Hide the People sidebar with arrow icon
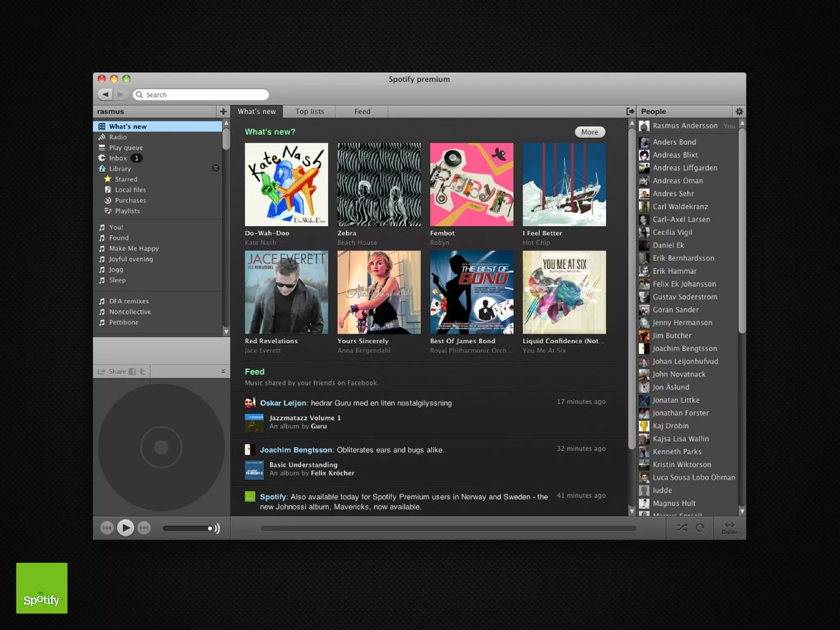 click(630, 111)
